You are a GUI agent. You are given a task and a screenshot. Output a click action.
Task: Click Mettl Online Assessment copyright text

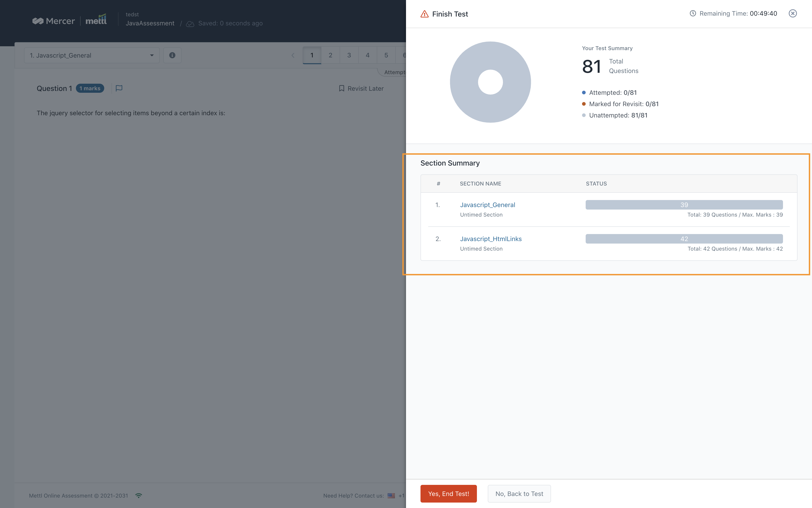point(79,496)
